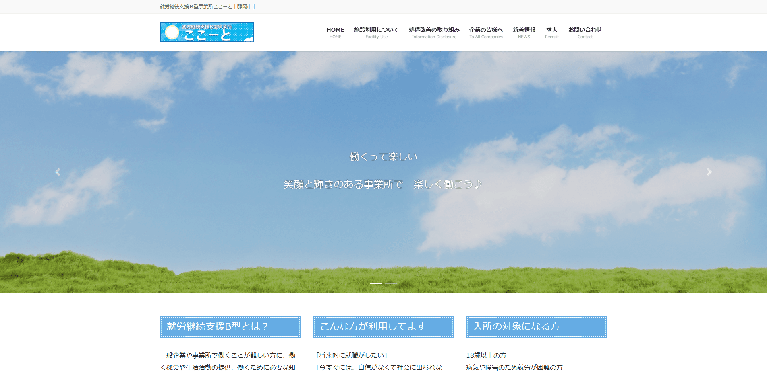Open the HOME menu item
Screen dimensions: 767x375
[x=335, y=32]
